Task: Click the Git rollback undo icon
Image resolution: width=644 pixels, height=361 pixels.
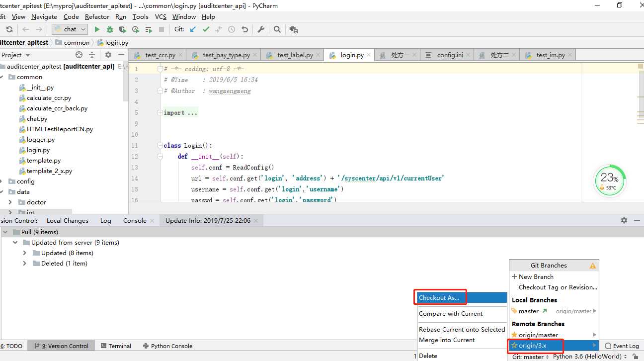Action: pyautogui.click(x=244, y=29)
